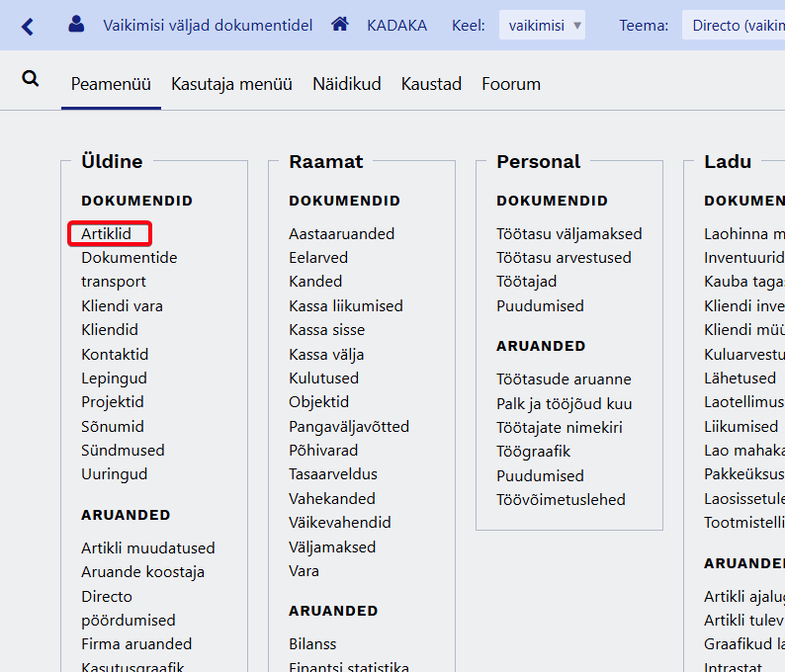Click the user profile icon
This screenshot has height=672, width=785.
click(x=76, y=25)
